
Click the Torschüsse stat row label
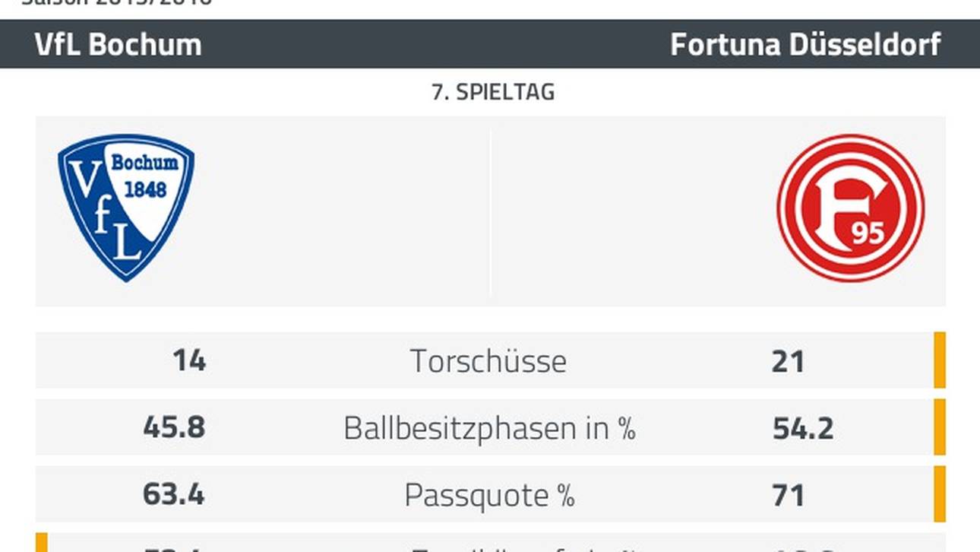pos(488,360)
